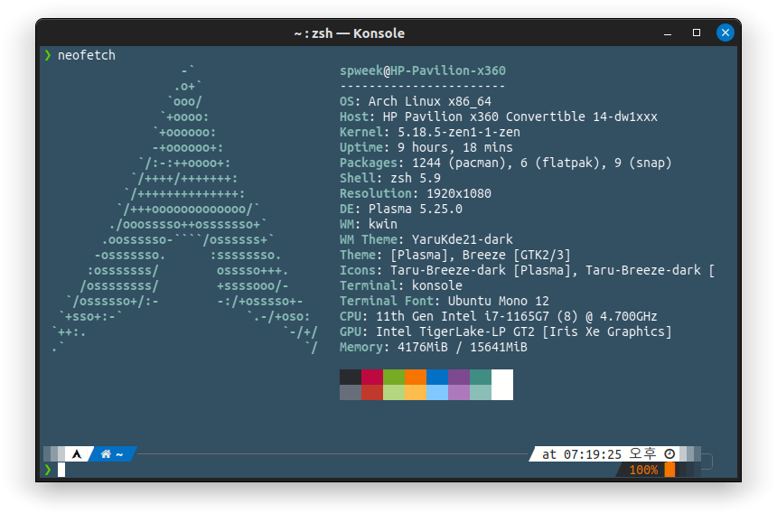This screenshot has width=777, height=532.
Task: Click the 'OS: Arch Linux x86_64' line
Action: [x=416, y=101]
